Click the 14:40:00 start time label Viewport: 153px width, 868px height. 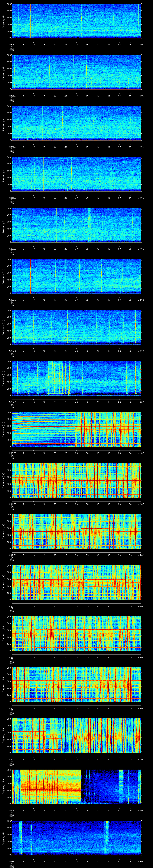pos(12,453)
